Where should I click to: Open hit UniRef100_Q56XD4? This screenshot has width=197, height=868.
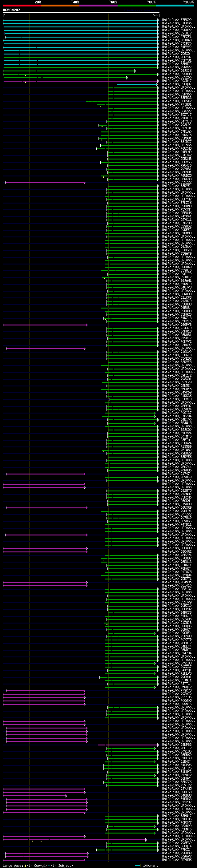click(x=177, y=54)
